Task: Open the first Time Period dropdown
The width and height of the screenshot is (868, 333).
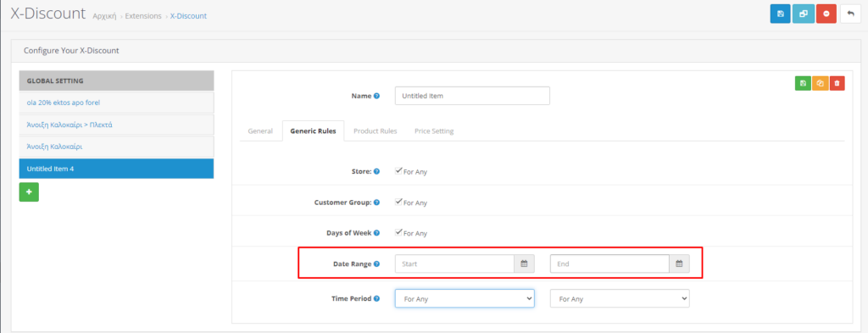Action: coord(465,299)
